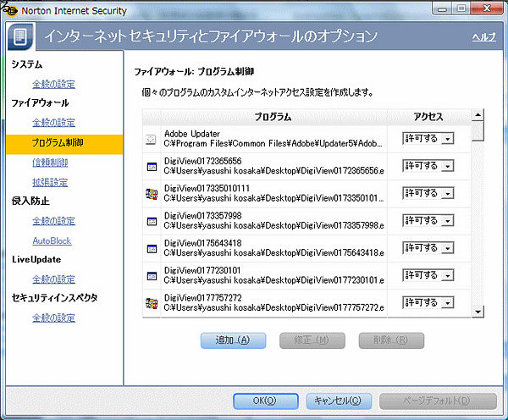Click the DigiView0172365656 program icon
The height and width of the screenshot is (420, 508).
point(152,167)
